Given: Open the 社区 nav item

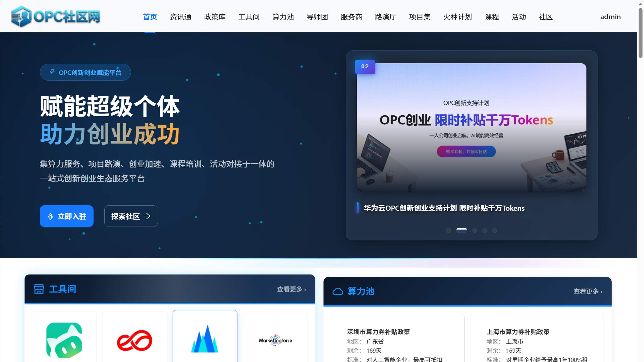Looking at the screenshot, I should click(x=546, y=17).
